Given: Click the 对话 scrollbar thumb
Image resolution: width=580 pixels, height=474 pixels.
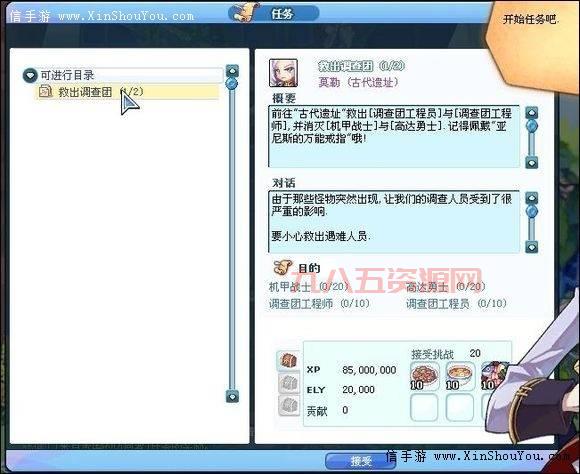Looking at the screenshot, I should pyautogui.click(x=532, y=211).
